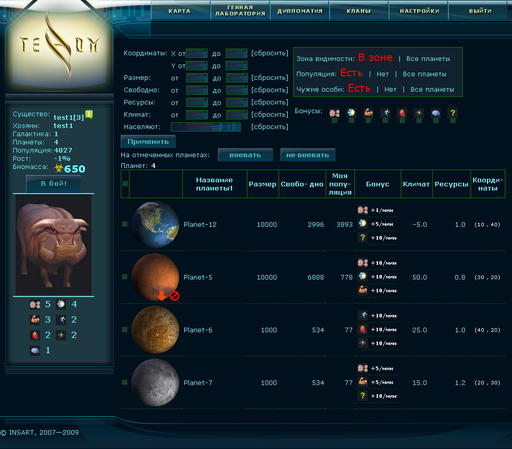
Task: Open the Карта menu tab
Action: pos(180,11)
